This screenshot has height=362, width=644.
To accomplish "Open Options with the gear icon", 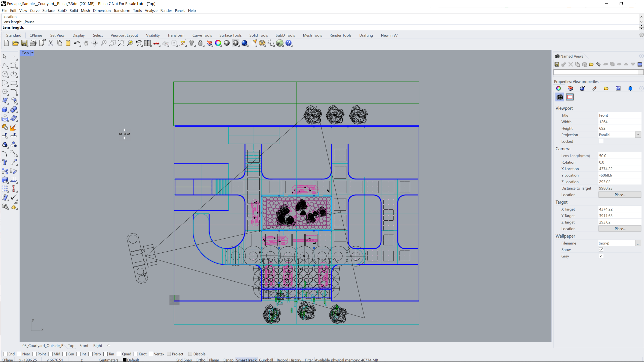I will pyautogui.click(x=262, y=43).
